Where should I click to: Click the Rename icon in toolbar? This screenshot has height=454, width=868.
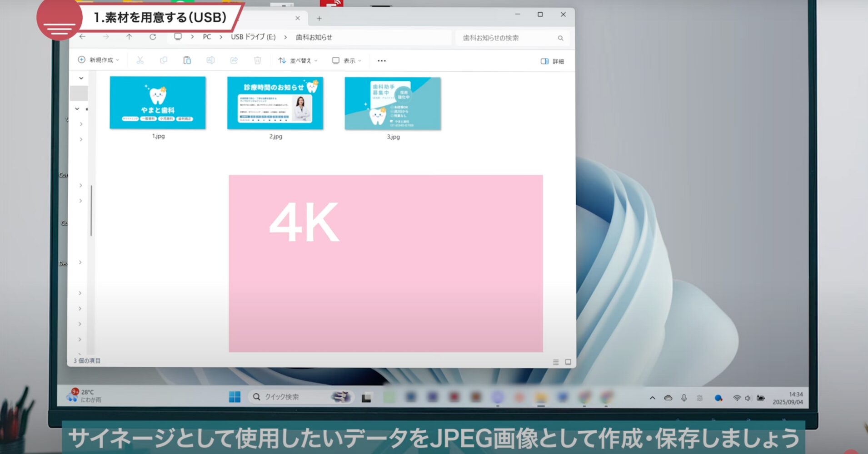coord(210,60)
